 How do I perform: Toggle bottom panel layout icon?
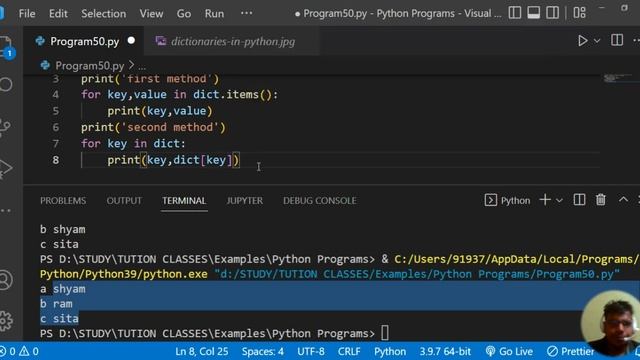(533, 13)
